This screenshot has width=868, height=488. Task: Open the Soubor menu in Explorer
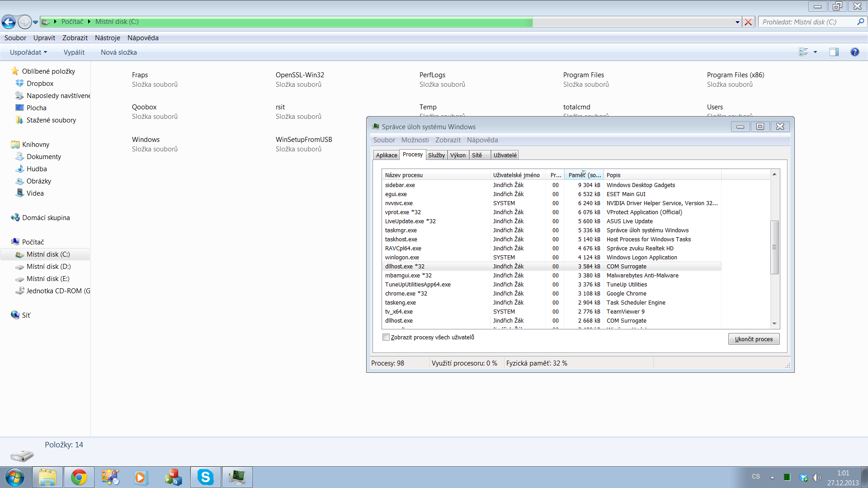(15, 38)
